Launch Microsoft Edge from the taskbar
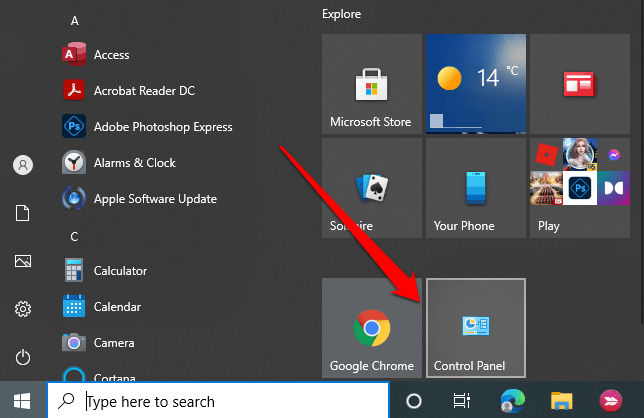 pos(512,400)
